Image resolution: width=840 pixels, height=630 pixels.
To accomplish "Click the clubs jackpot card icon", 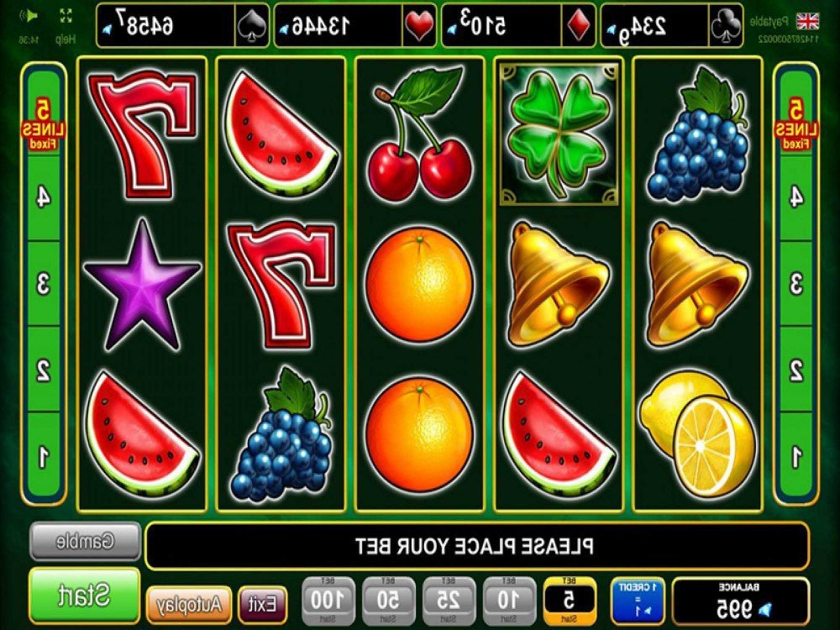I will click(x=725, y=25).
